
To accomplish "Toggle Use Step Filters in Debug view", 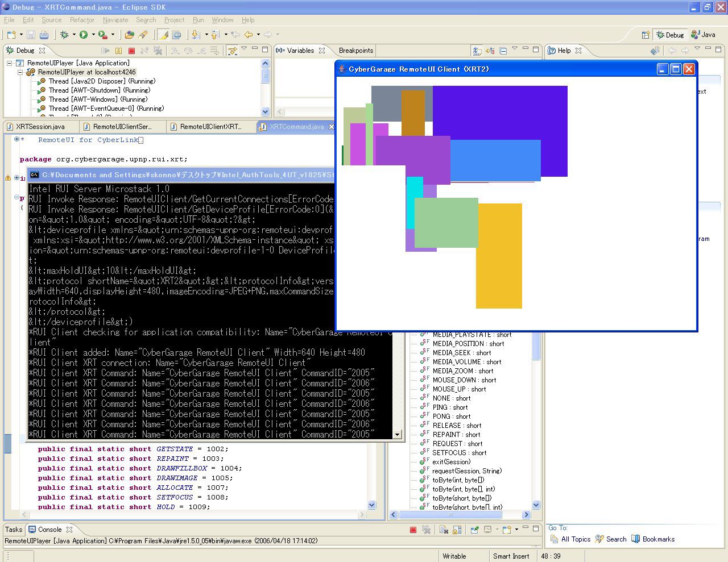I will (233, 51).
